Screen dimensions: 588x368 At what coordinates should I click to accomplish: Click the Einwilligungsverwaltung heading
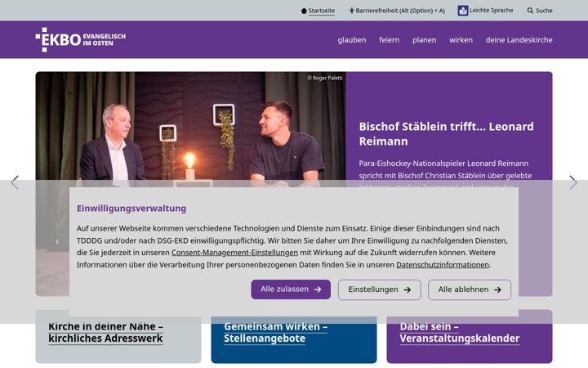pyautogui.click(x=131, y=209)
